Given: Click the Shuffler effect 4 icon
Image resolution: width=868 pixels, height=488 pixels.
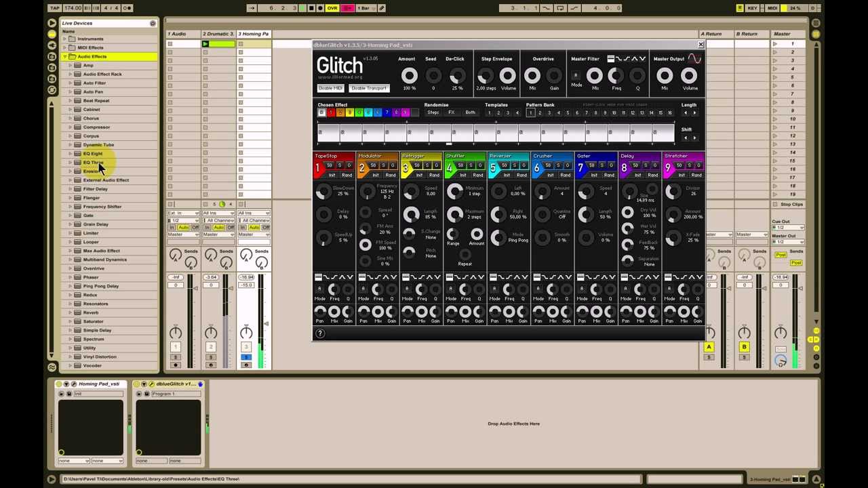Looking at the screenshot, I should point(450,168).
